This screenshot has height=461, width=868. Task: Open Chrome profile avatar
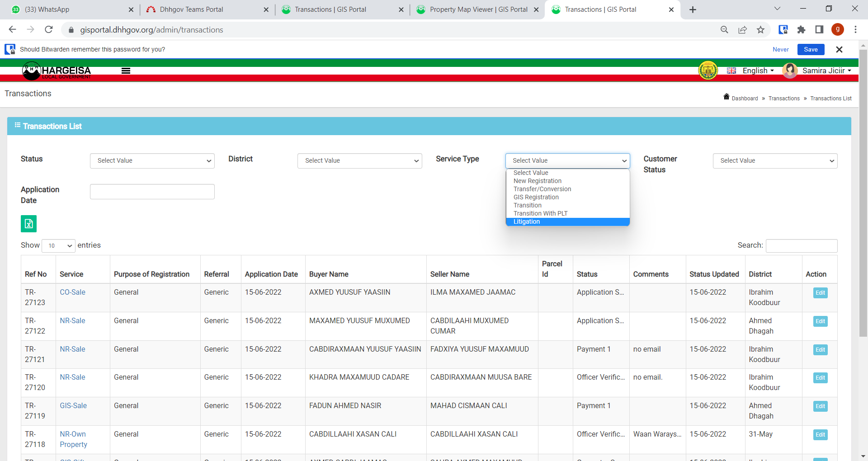(837, 29)
